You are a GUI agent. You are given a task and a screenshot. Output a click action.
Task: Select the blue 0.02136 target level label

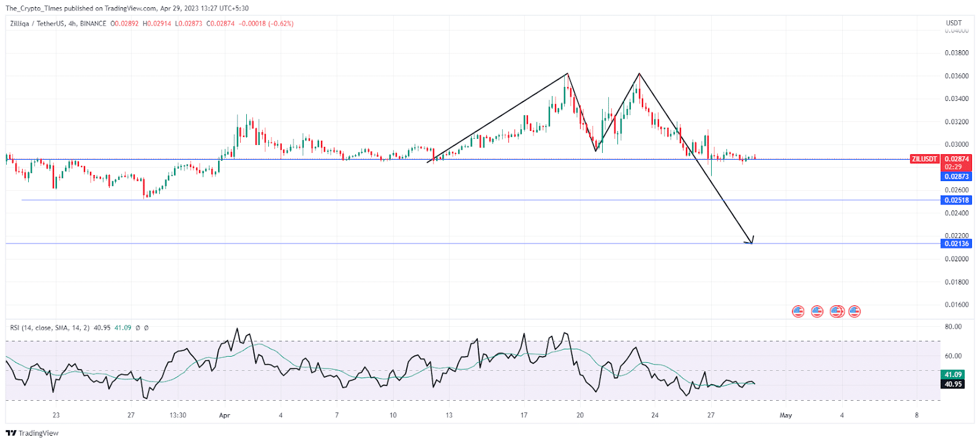(x=956, y=244)
